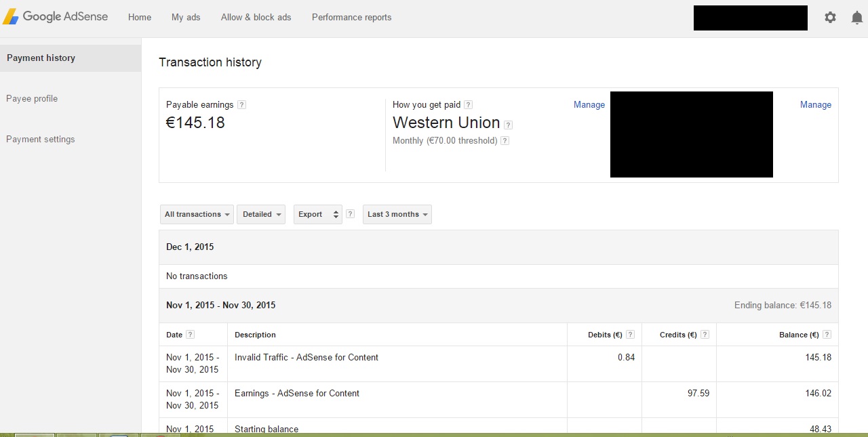Click Earnings - AdSense for Content row
This screenshot has height=437, width=868.
tap(498, 400)
